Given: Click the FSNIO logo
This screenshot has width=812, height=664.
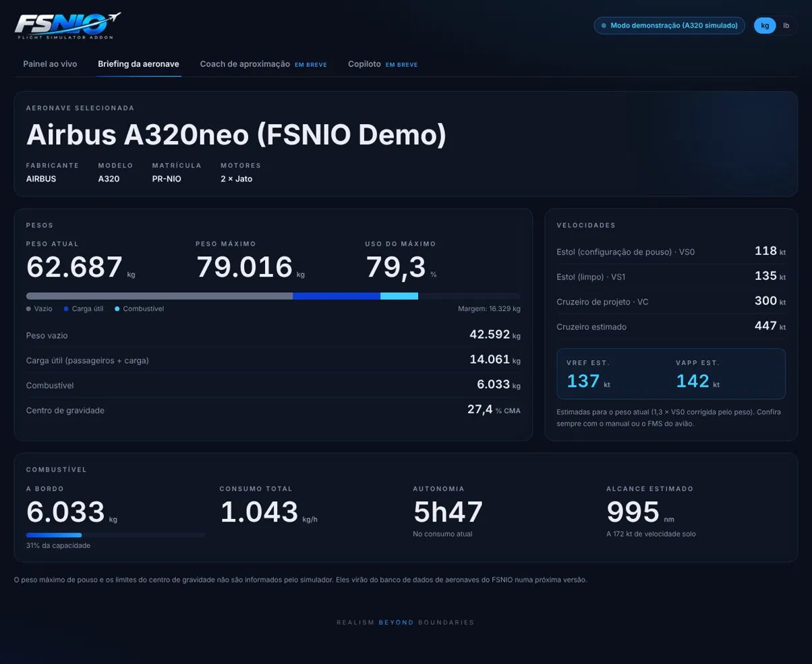Looking at the screenshot, I should coord(67,26).
